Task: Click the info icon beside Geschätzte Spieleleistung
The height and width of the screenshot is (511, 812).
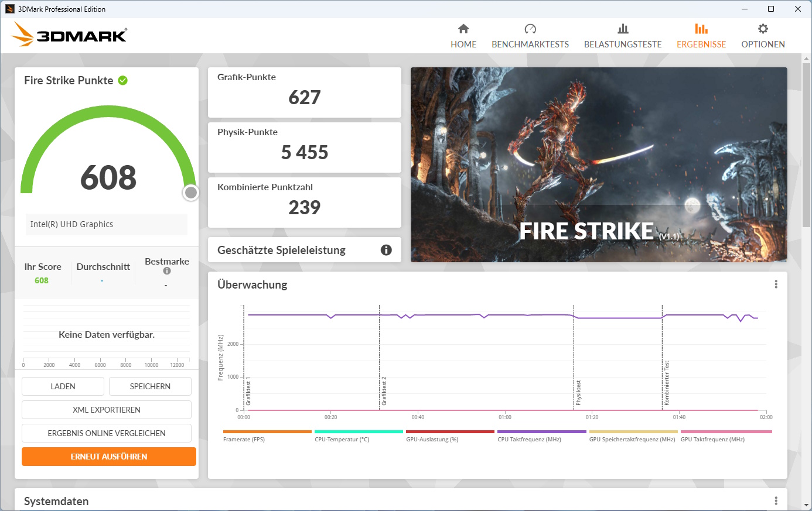Action: tap(385, 250)
